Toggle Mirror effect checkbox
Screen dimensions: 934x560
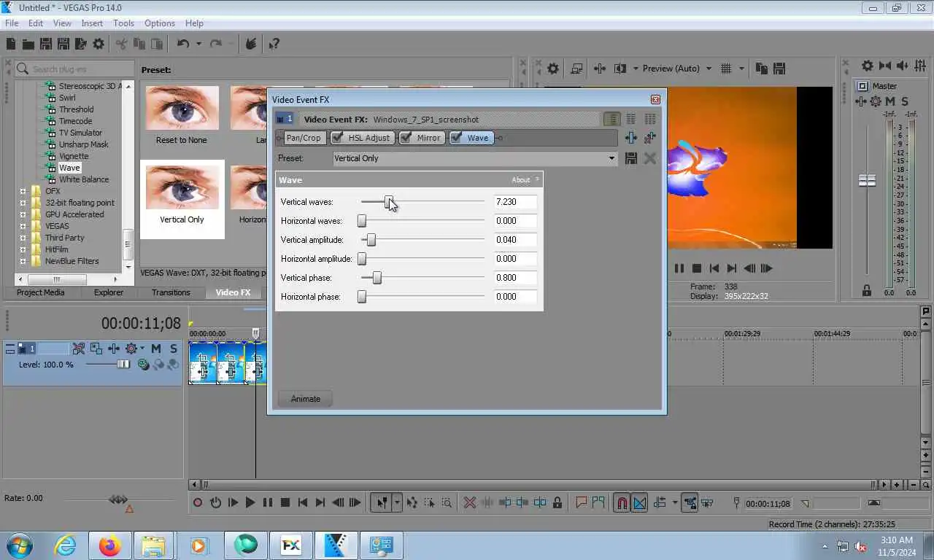pyautogui.click(x=406, y=138)
